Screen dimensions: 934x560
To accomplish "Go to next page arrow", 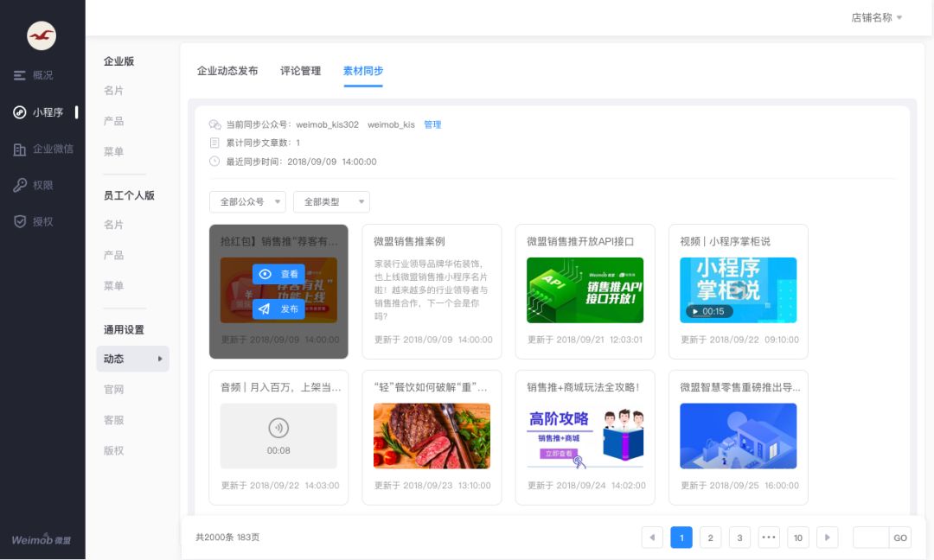I will [828, 538].
